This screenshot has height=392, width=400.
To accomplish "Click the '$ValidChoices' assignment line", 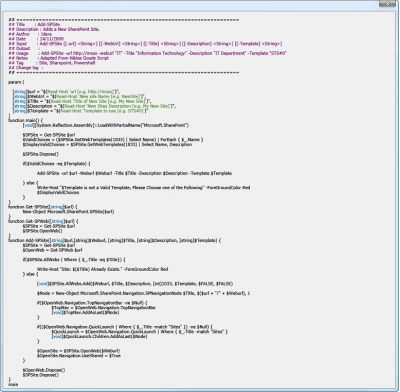I will [113, 140].
